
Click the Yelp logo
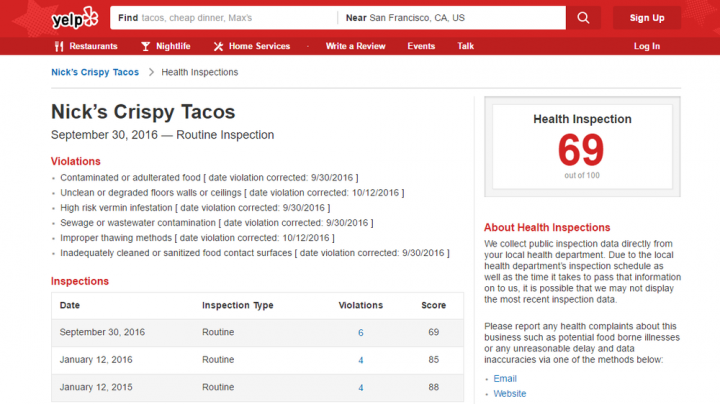[75, 18]
